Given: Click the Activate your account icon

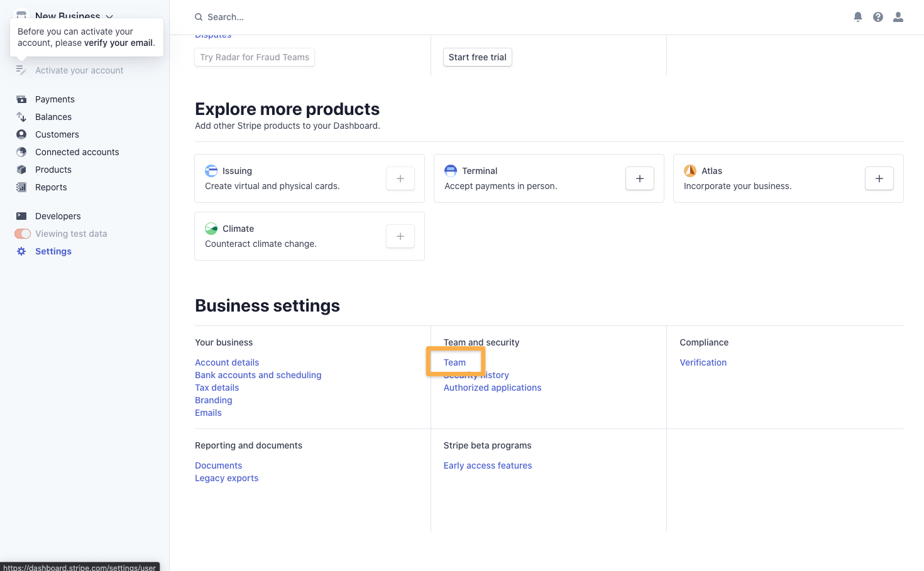Looking at the screenshot, I should [21, 70].
